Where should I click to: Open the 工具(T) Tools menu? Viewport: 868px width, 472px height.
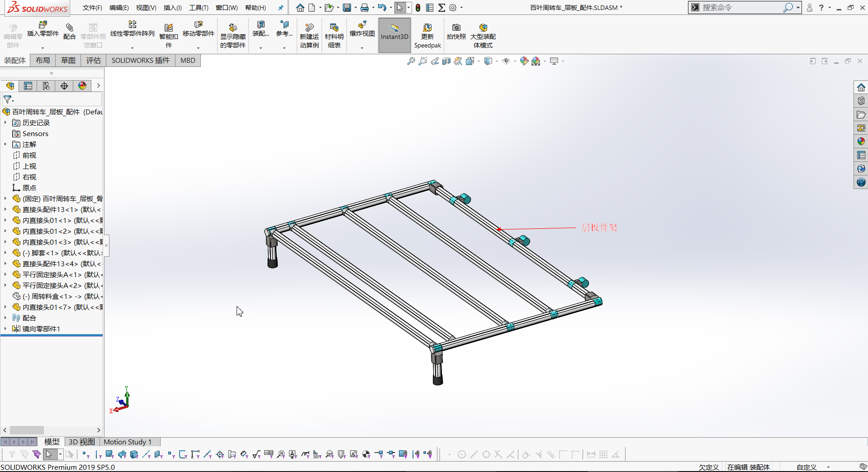pos(199,8)
